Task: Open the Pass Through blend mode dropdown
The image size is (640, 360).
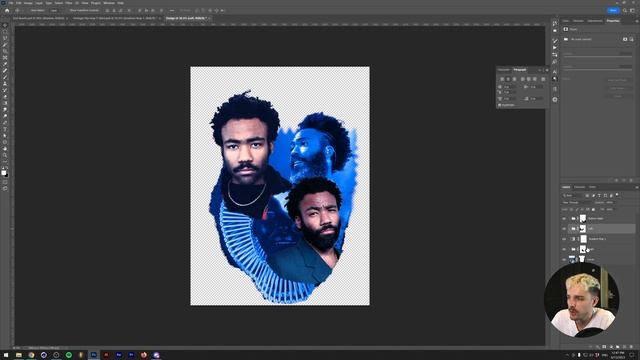Action: click(577, 202)
